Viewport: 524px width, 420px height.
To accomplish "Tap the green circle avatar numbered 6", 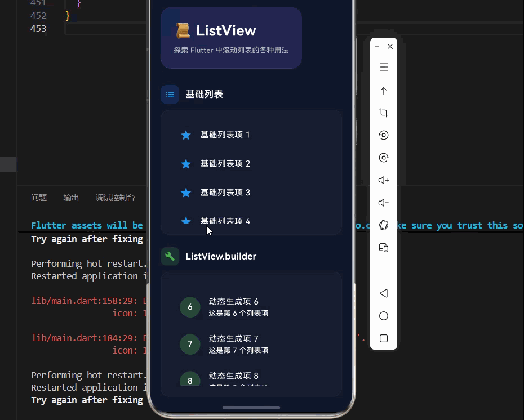I will [x=190, y=307].
